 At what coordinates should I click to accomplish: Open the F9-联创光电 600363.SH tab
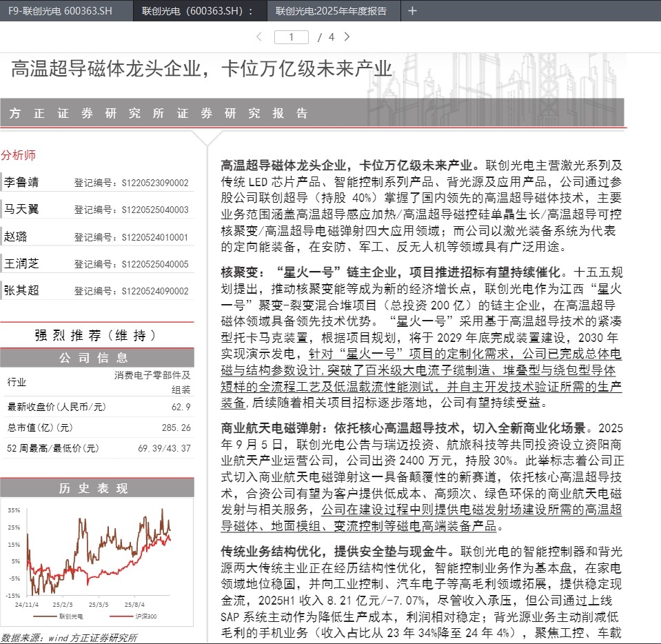(x=60, y=11)
